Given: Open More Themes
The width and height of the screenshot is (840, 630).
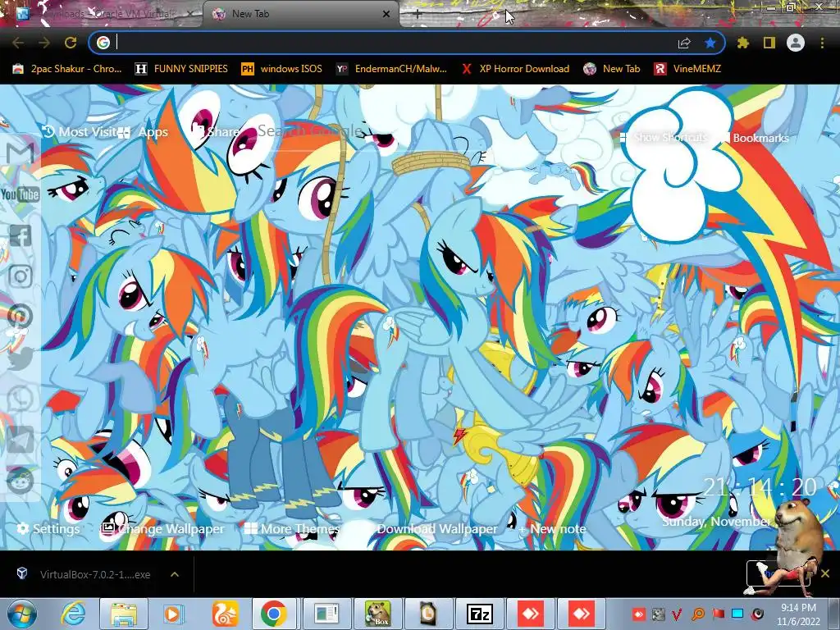Looking at the screenshot, I should 292,529.
